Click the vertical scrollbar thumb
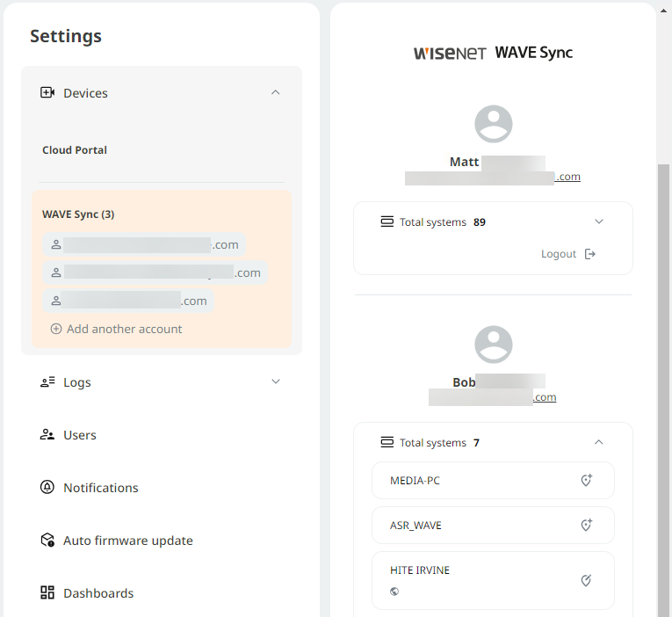Image resolution: width=672 pixels, height=617 pixels. (663, 390)
